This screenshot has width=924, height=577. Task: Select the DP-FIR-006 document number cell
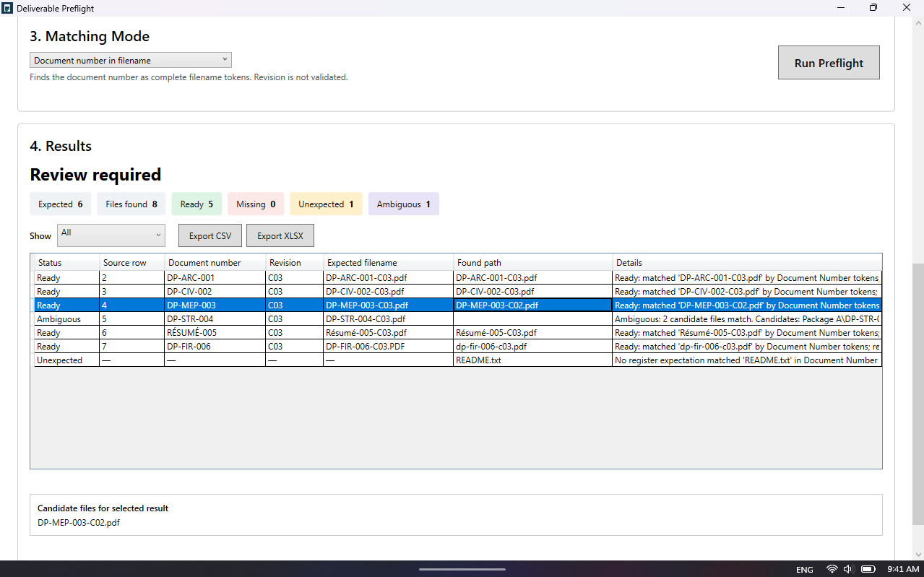pyautogui.click(x=215, y=347)
